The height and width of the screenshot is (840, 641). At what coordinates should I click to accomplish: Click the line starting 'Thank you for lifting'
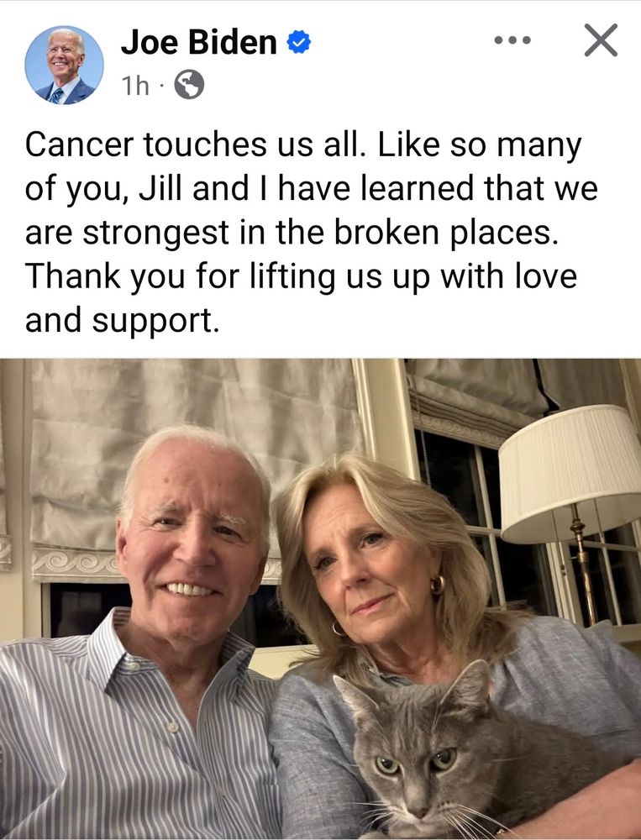[301, 276]
